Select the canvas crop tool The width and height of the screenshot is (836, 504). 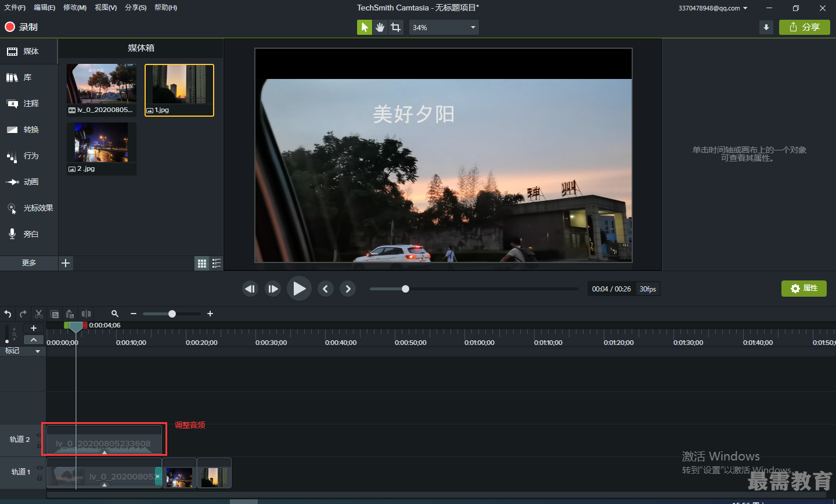click(x=395, y=27)
